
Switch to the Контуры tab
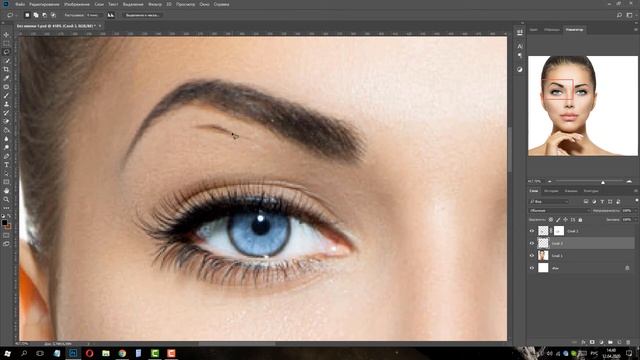tap(591, 191)
